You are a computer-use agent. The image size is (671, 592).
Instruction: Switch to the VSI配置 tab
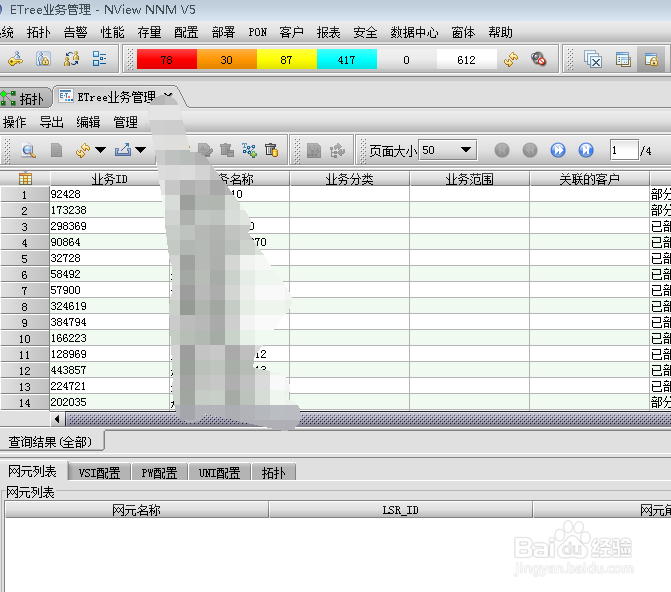(99, 473)
